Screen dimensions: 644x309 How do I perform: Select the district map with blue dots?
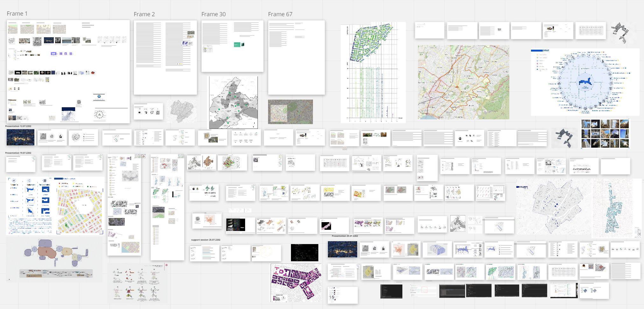(x=554, y=207)
